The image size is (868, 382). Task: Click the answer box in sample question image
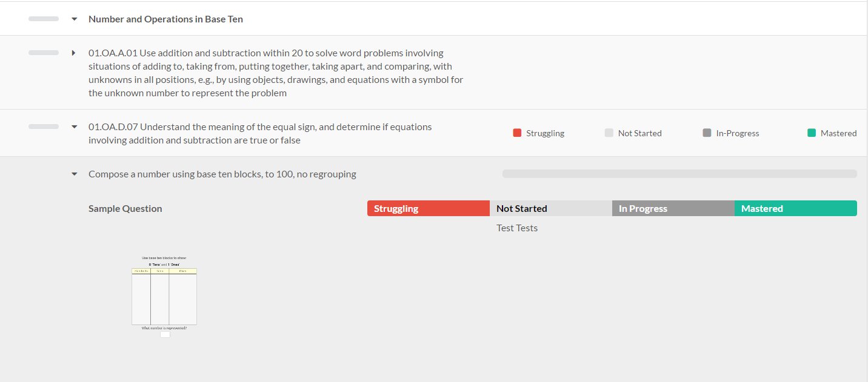165,334
